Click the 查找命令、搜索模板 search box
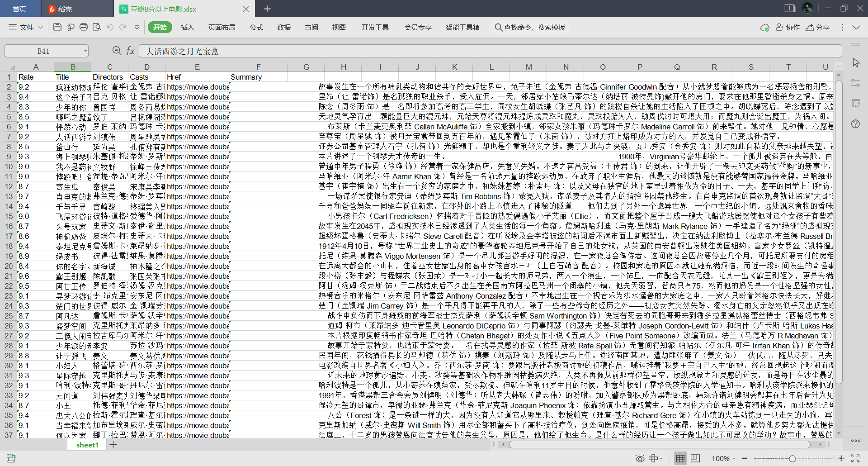 pyautogui.click(x=530, y=27)
